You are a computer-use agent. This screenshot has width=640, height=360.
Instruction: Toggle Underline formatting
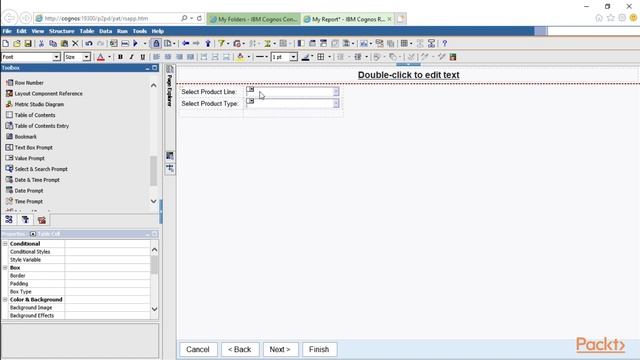pos(142,57)
